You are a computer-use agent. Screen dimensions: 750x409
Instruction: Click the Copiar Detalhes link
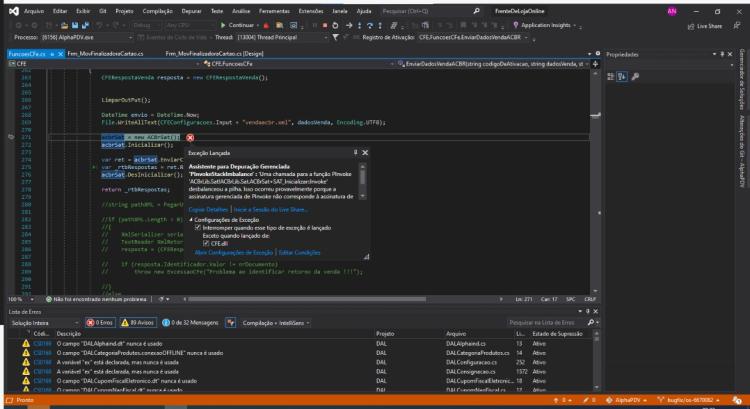click(x=208, y=210)
